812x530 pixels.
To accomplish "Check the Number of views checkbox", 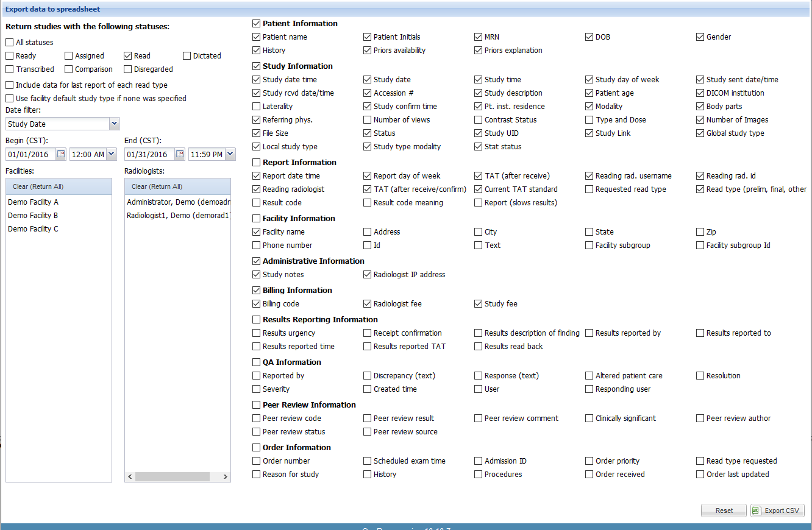I will pyautogui.click(x=367, y=120).
